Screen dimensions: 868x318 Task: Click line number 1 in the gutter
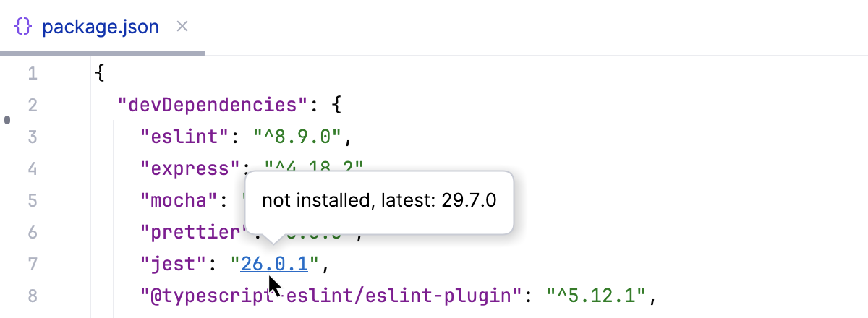(32, 74)
